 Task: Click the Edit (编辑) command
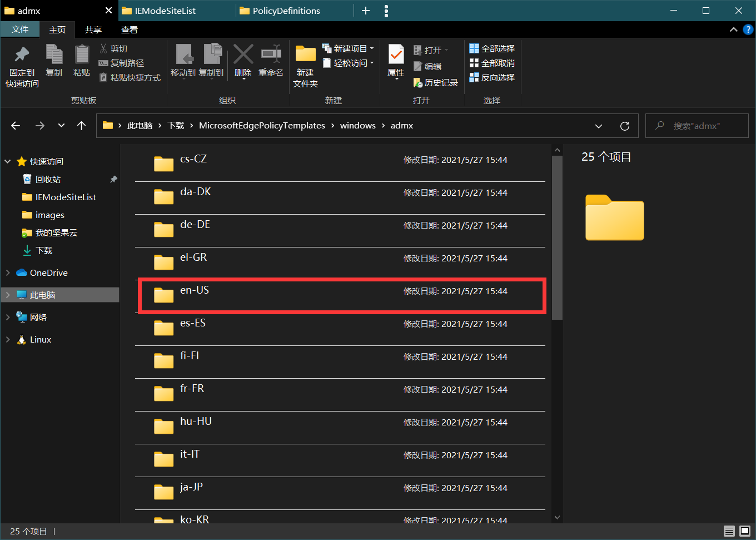coord(427,66)
